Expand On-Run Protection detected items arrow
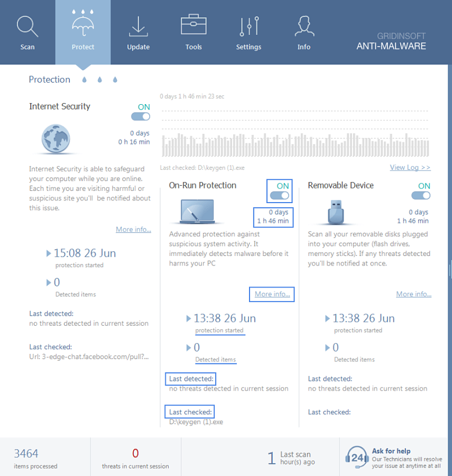 (x=188, y=347)
